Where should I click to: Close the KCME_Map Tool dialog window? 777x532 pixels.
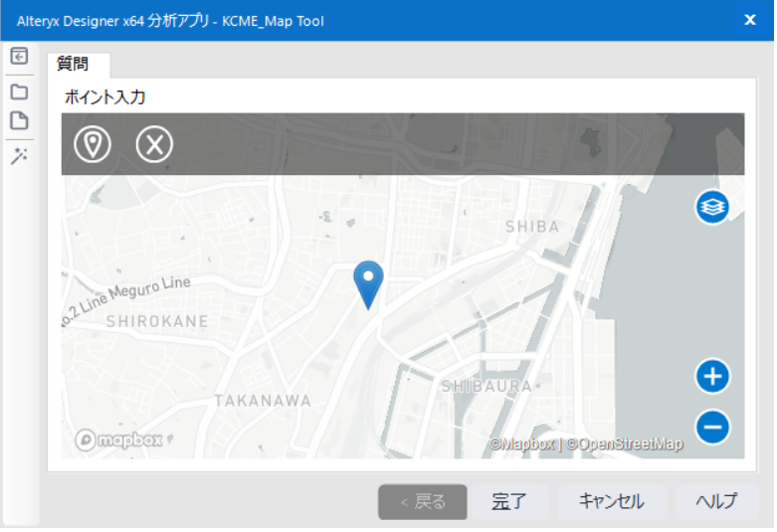[x=750, y=20]
